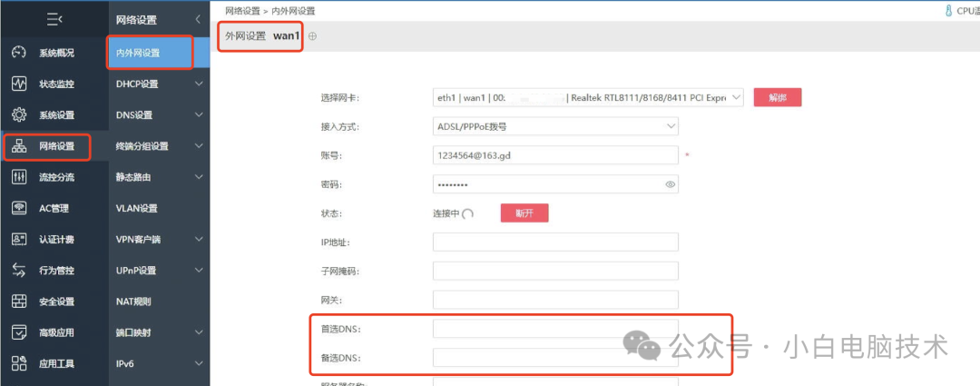
Task: Open 安全设置 text in the main sidebar
Action: 56,302
